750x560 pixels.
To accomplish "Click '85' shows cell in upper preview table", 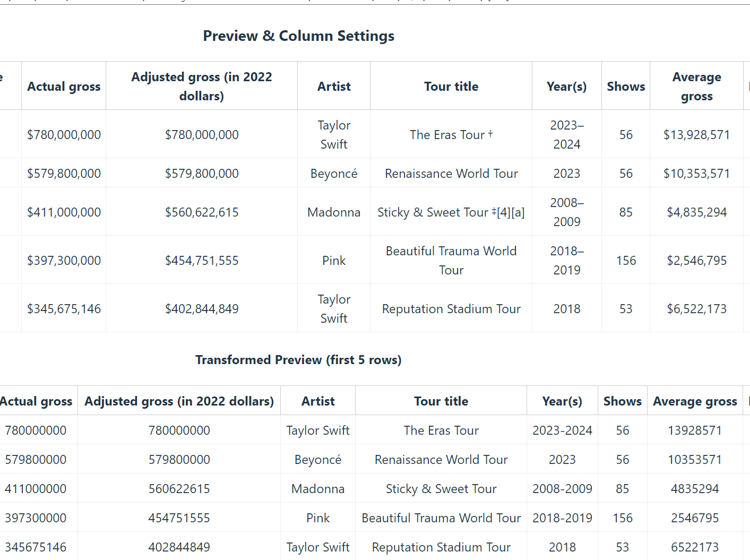I will [626, 212].
